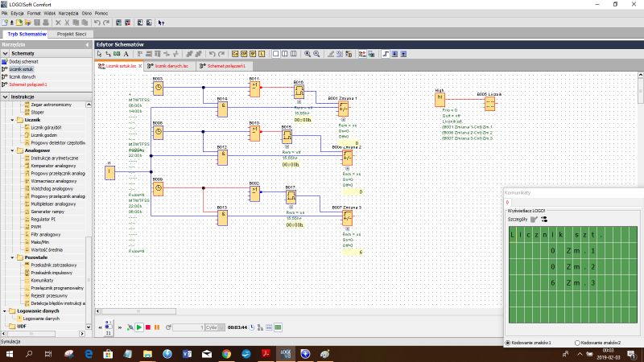This screenshot has width=644, height=362.
Task: Select Komunikaty instruction in tree
Action: (42, 280)
